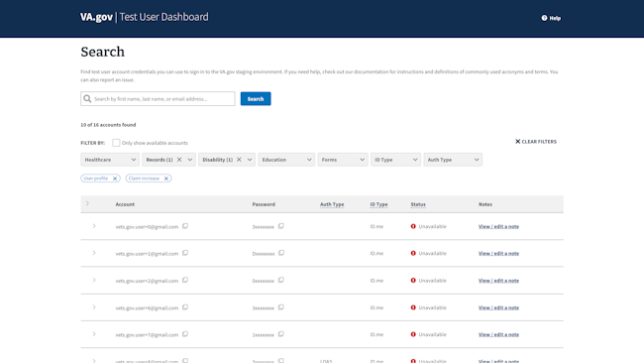Expand row for vets.gov.user+6@gmail.com
The height and width of the screenshot is (363, 644).
(94, 307)
